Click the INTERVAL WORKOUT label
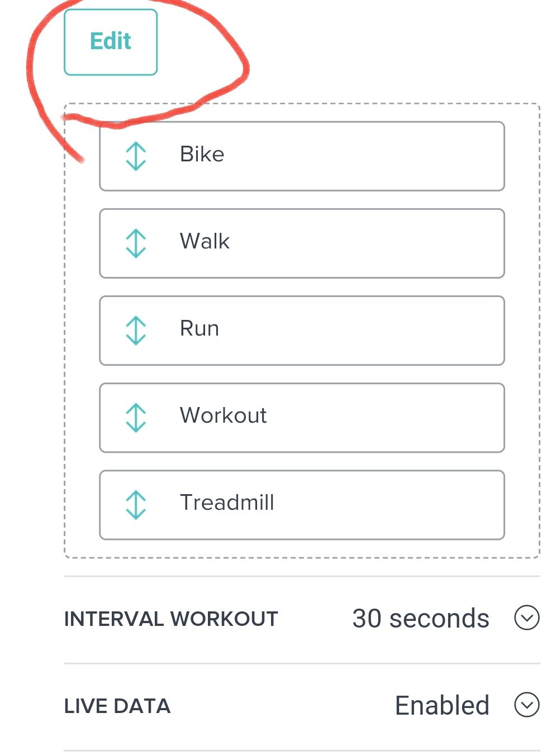 click(171, 619)
